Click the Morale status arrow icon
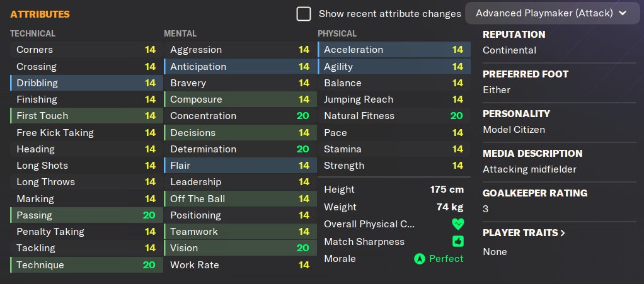This screenshot has width=644, height=284. point(419,259)
